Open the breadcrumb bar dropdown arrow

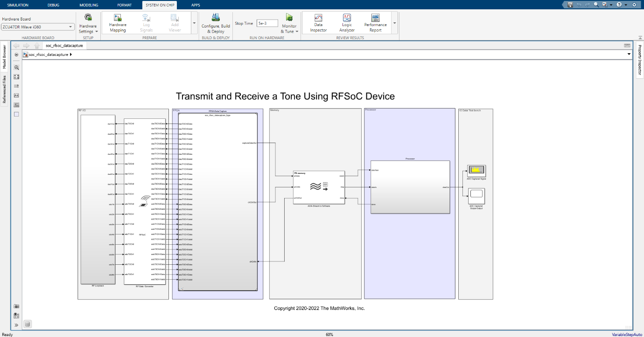(629, 55)
